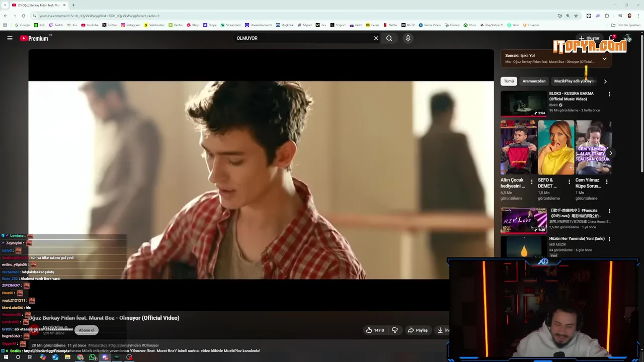This screenshot has height=362, width=644.
Task: Open the Tüm Yer İşaretleri folder
Action: [x=626, y=25]
